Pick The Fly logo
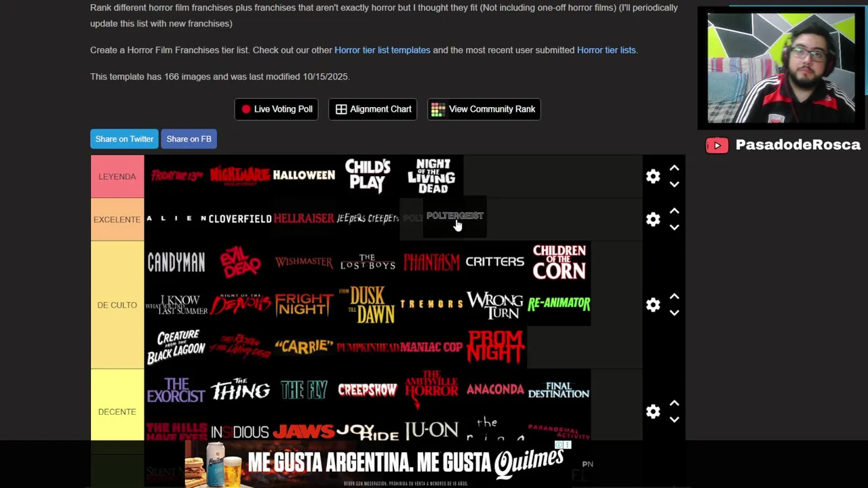 [304, 390]
